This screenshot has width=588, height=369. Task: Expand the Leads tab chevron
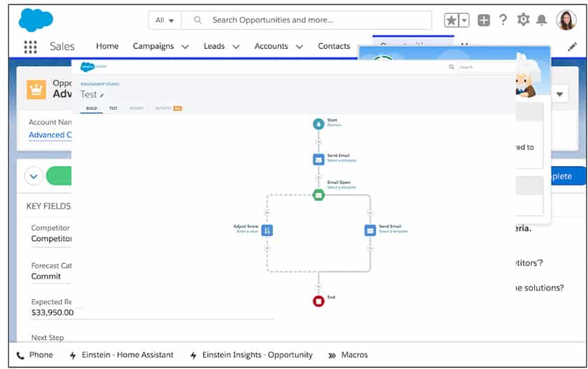click(x=236, y=47)
